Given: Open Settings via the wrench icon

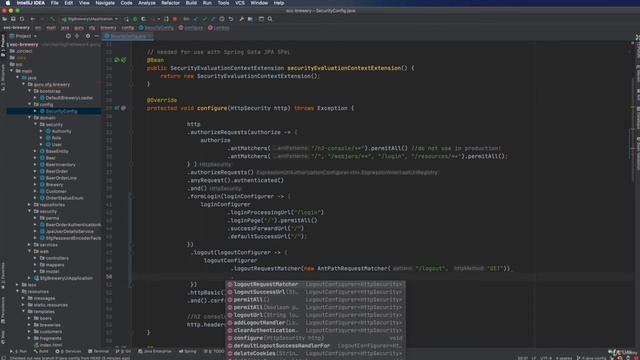Looking at the screenshot, I should pyautogui.click(x=242, y=19).
